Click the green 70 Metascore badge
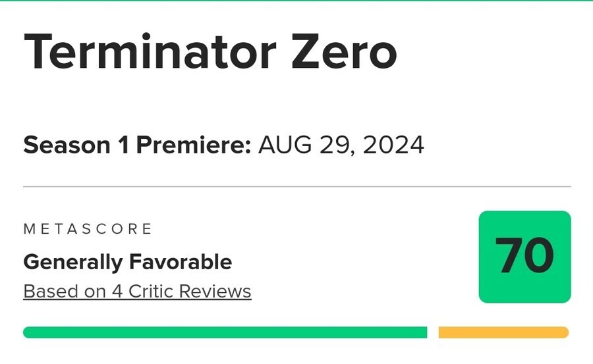 (x=524, y=257)
